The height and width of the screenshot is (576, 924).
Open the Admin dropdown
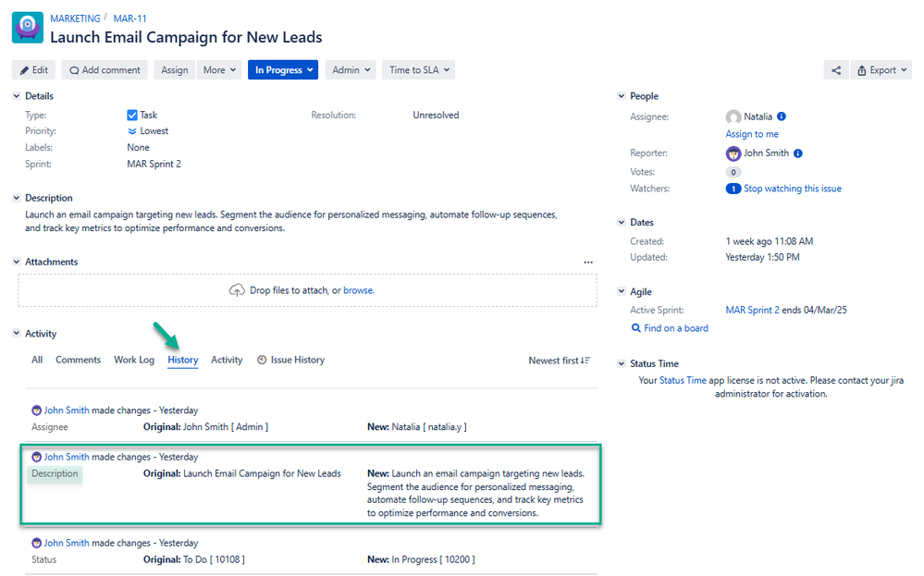pos(351,70)
